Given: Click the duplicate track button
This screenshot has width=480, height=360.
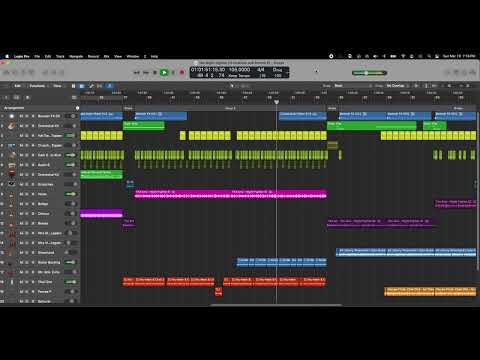Looking at the screenshot, I should pos(16,98).
